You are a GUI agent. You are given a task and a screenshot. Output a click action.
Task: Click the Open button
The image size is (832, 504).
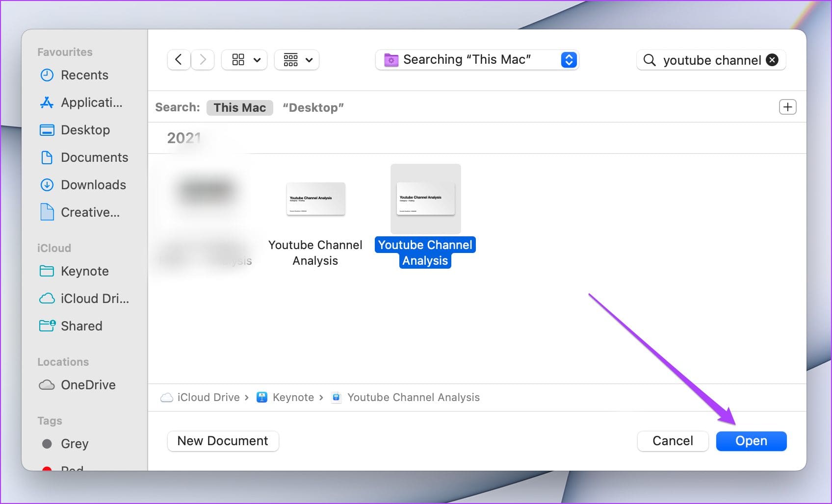click(x=751, y=441)
